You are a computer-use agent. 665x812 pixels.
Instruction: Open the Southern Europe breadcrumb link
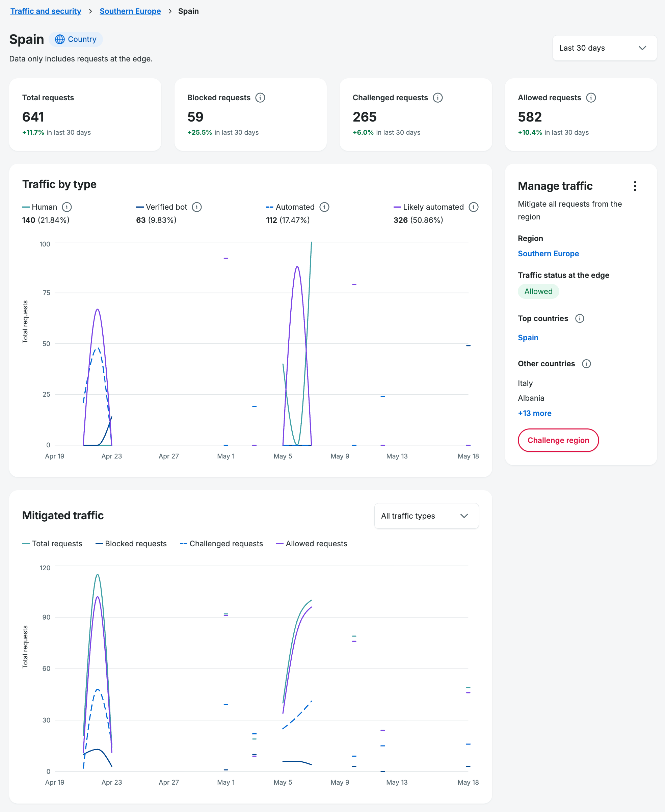point(130,11)
